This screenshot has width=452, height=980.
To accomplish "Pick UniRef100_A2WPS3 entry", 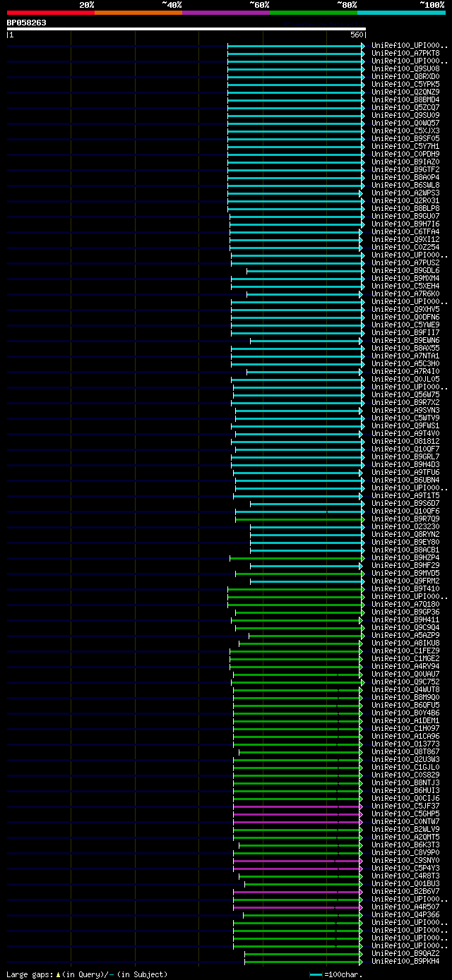I will pyautogui.click(x=405, y=193).
